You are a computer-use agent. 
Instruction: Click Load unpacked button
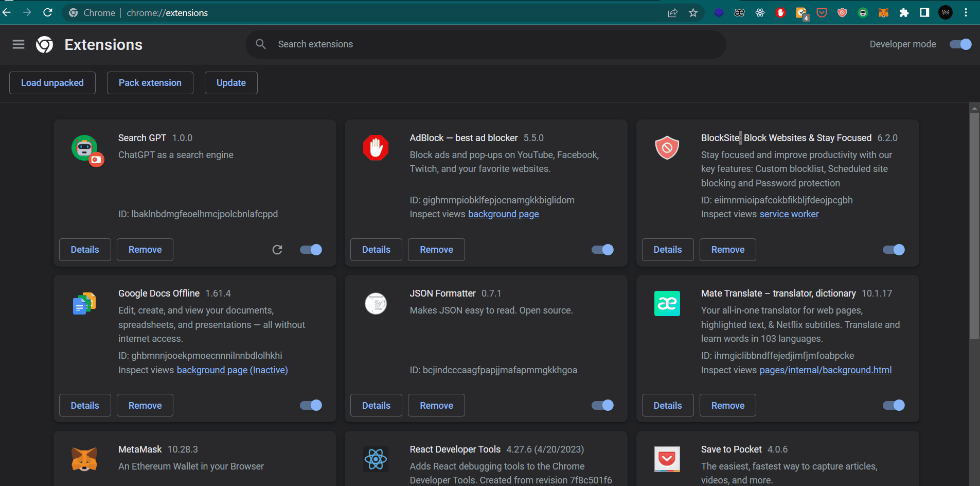click(x=52, y=83)
